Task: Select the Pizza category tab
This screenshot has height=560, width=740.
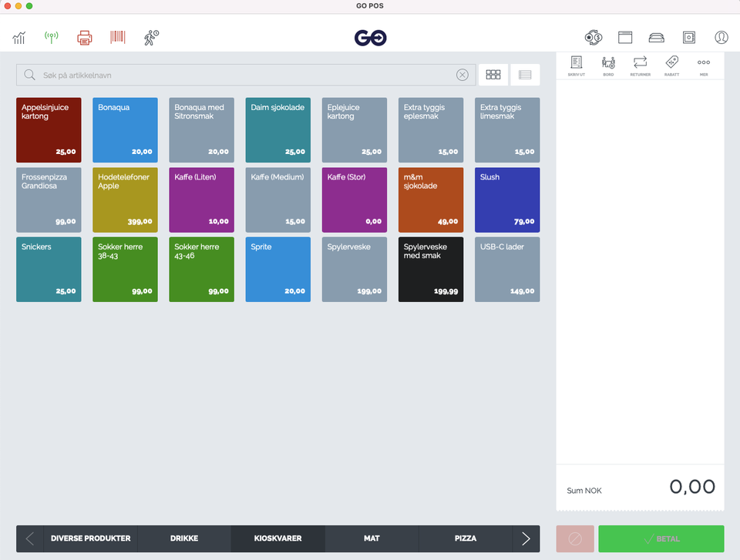Action: coord(466,538)
